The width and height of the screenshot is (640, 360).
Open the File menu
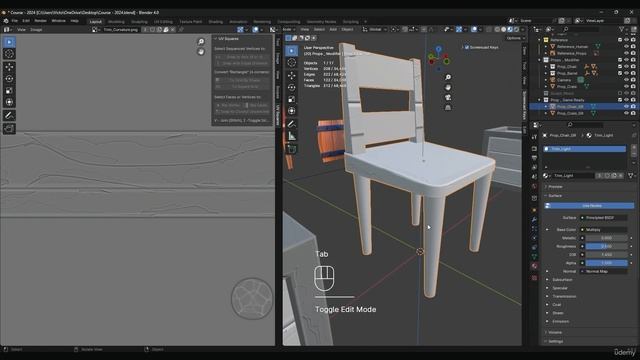[x=15, y=21]
